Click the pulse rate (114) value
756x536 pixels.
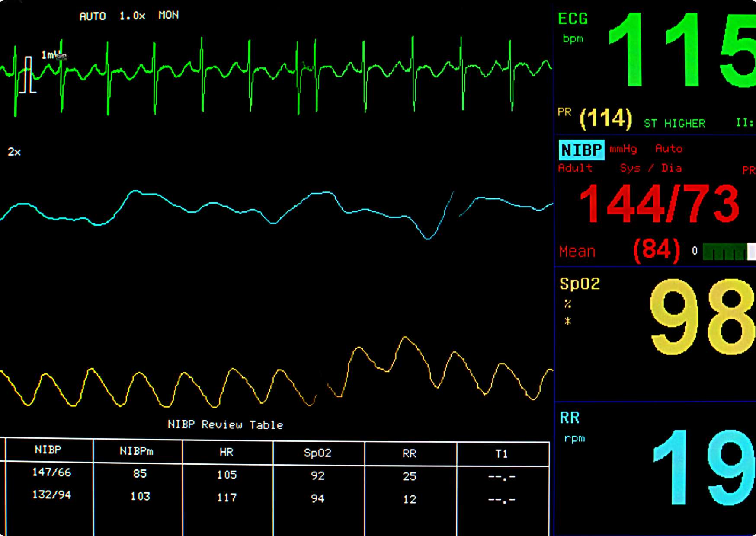tap(605, 118)
